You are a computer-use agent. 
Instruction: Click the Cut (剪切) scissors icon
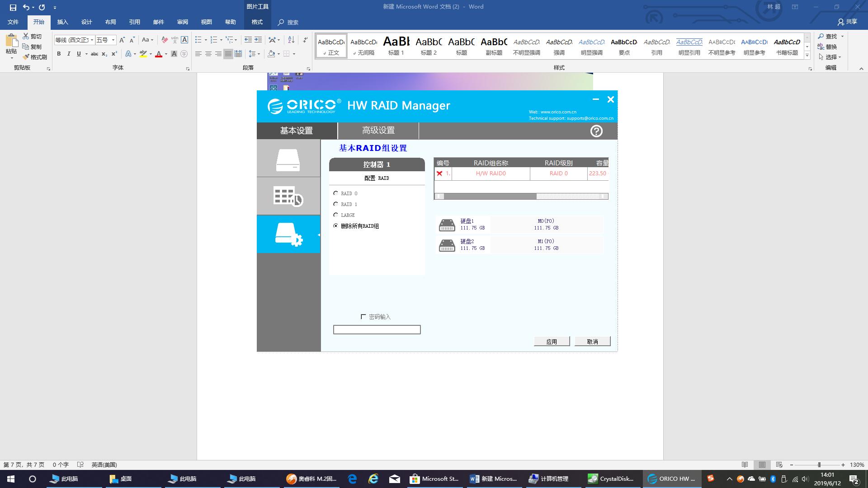click(26, 36)
